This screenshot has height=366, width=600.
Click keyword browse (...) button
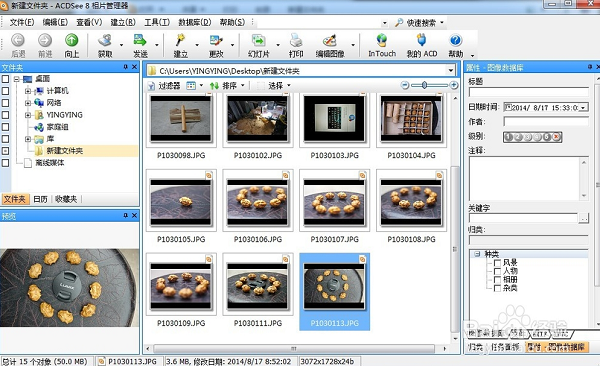[x=584, y=218]
